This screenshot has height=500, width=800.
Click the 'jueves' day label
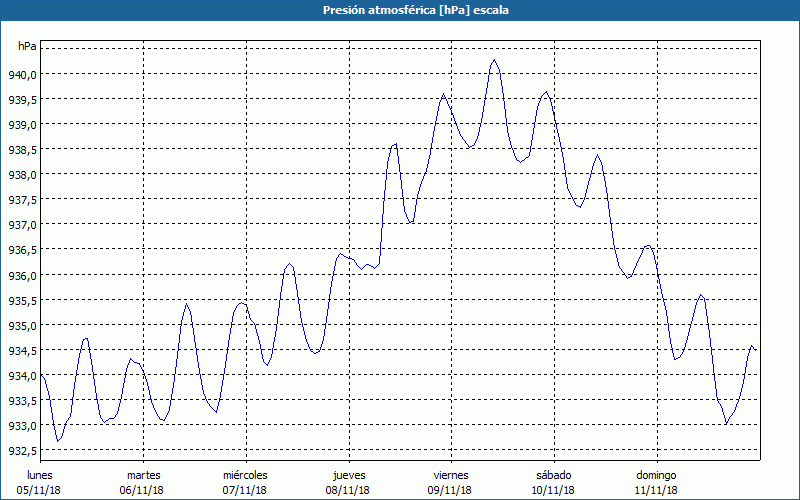(349, 476)
